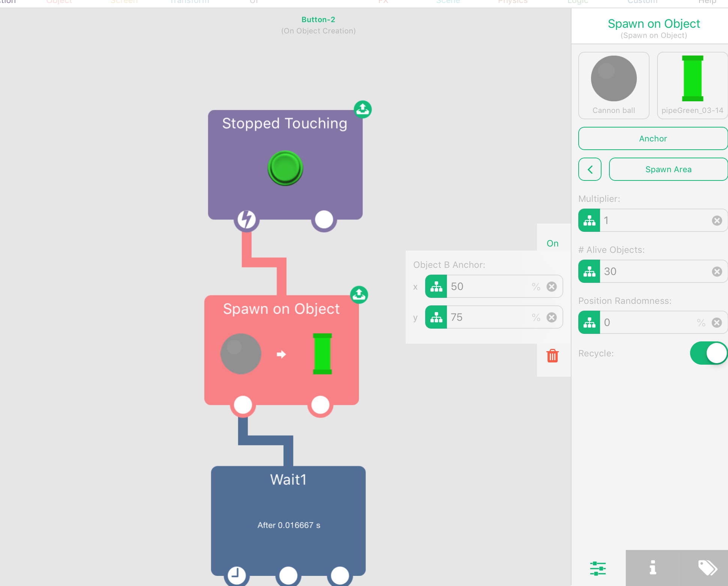This screenshot has height=586, width=728.
Task: Click export icon on Spawn on Object node
Action: (359, 295)
